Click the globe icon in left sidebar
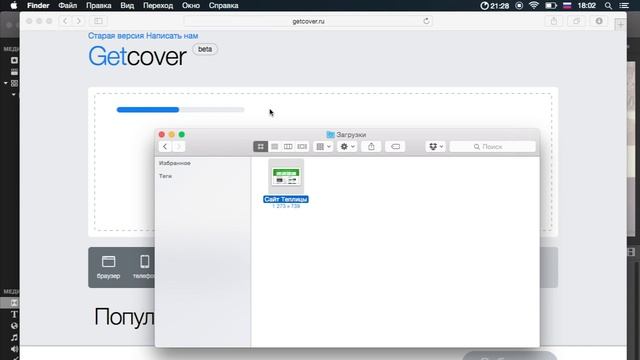 (14, 326)
